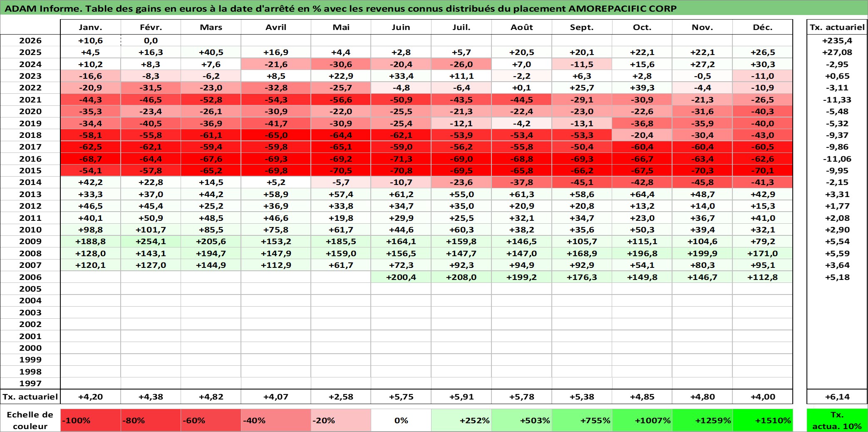Select the 2023 June value '+33,4'
868x432 pixels.
[401, 76]
